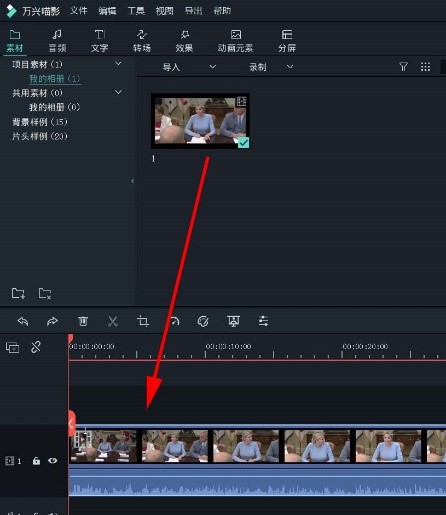This screenshot has height=515, width=446.
Task: Open the 效果 effects tab
Action: coord(184,41)
